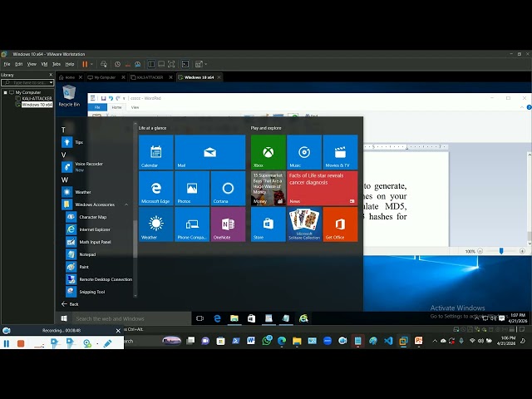This screenshot has height=399, width=532.
Task: Open the Money news tile
Action: point(268,189)
